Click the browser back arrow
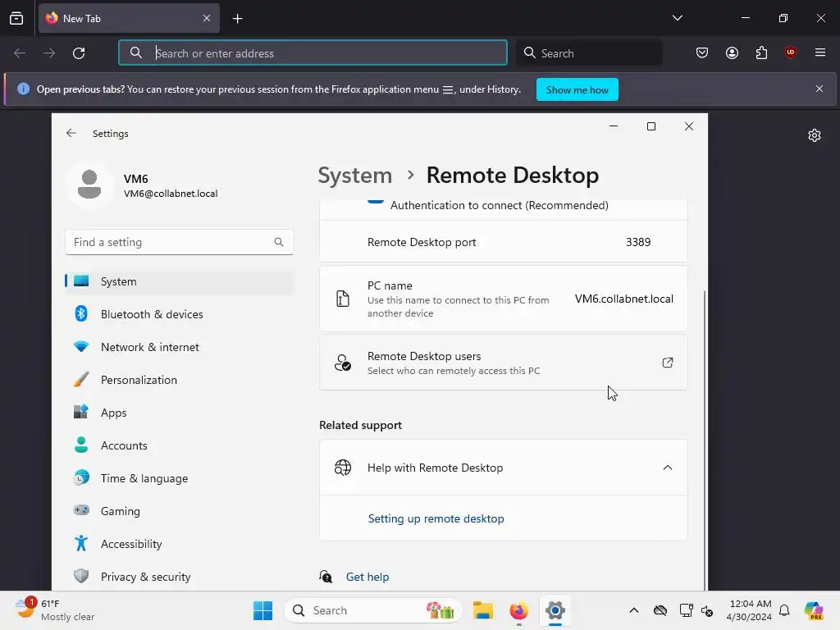Viewport: 840px width, 630px height. coord(20,53)
